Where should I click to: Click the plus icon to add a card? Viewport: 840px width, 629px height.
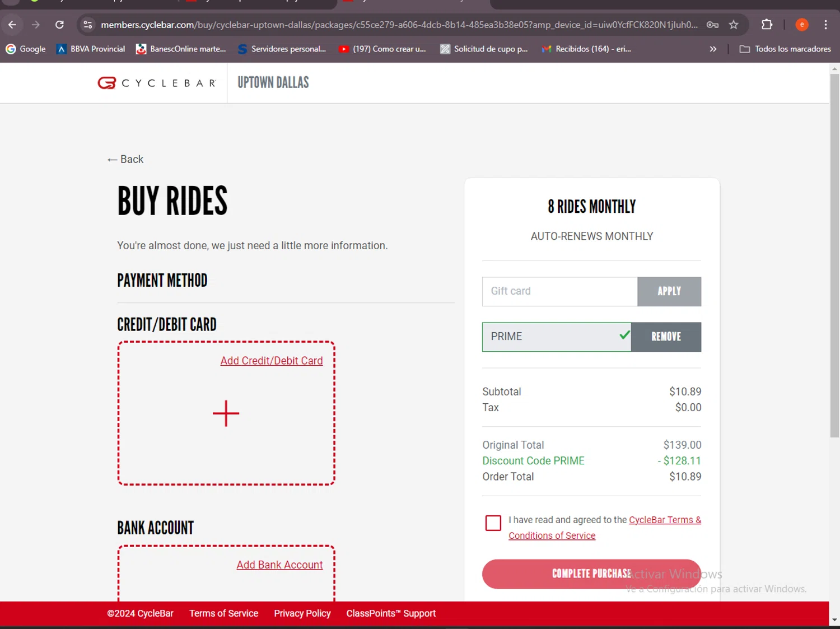tap(226, 413)
